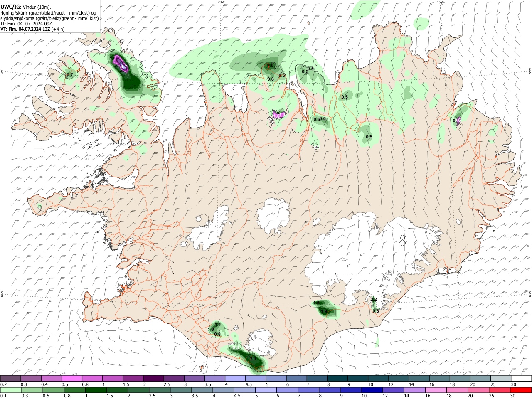Click the '20W' longitude label
Viewport: 532px width, 399px height.
point(221,2)
